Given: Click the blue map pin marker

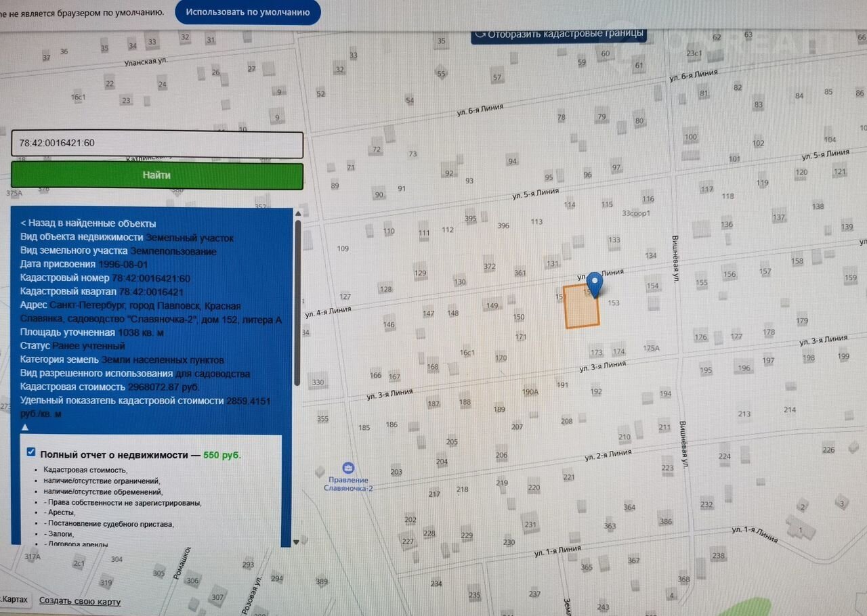Looking at the screenshot, I should [595, 284].
